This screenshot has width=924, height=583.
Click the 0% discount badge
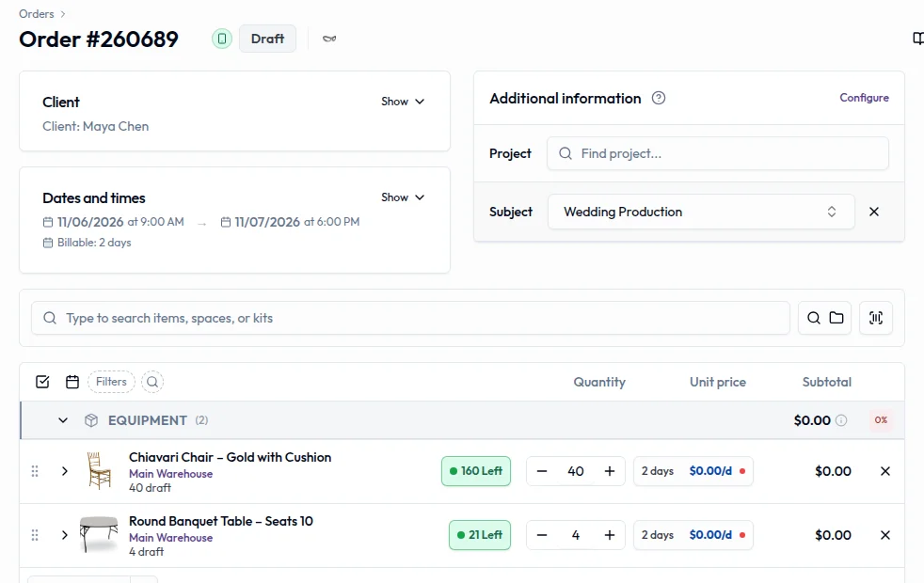[881, 420]
